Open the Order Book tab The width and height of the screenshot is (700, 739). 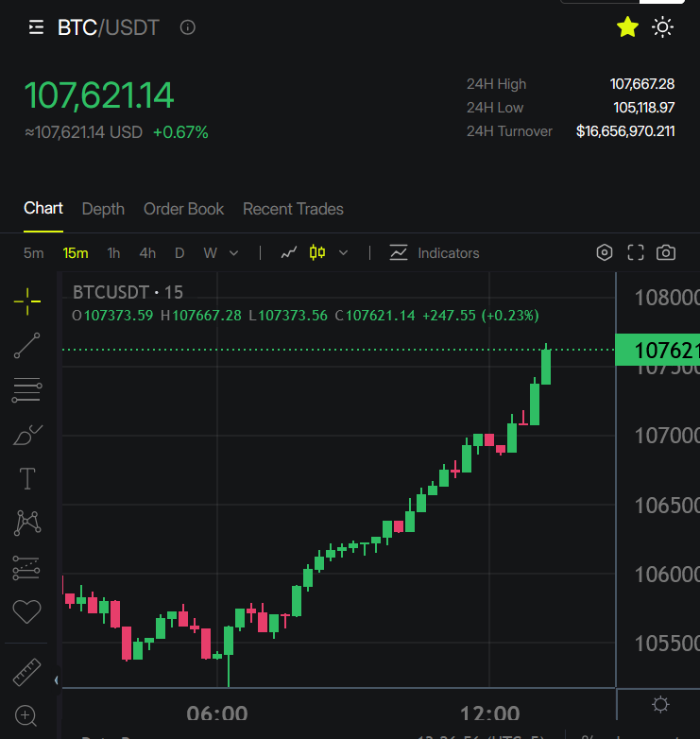tap(183, 209)
